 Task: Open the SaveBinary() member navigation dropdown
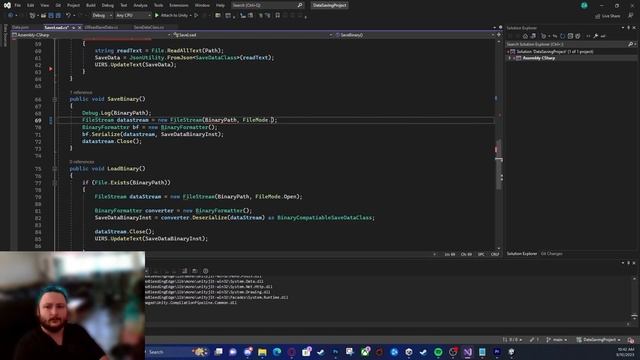pos(414,35)
